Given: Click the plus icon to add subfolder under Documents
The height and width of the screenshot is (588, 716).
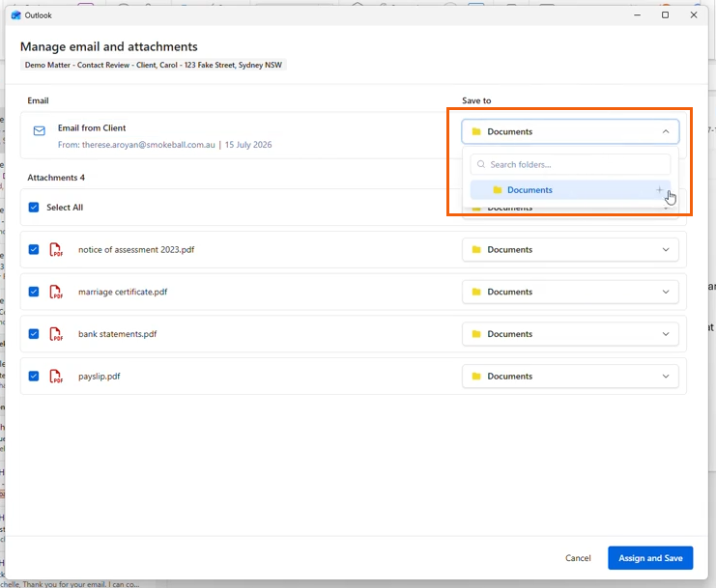Looking at the screenshot, I should tap(659, 190).
